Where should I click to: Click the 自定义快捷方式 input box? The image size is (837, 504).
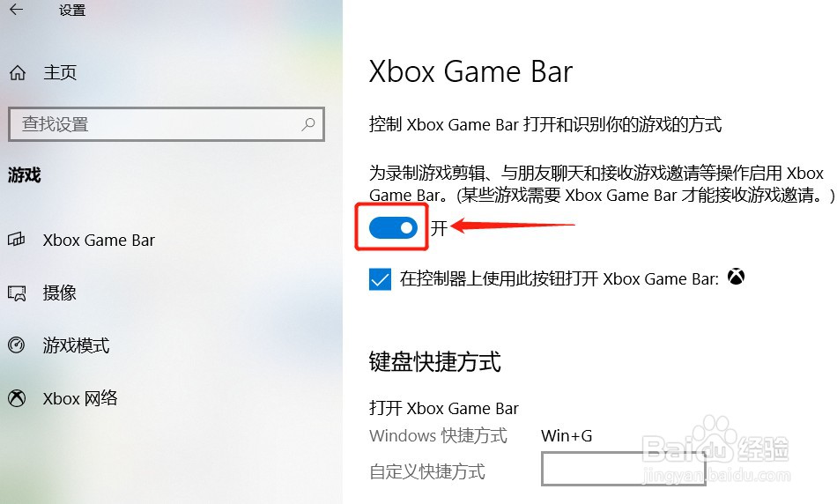pyautogui.click(x=624, y=469)
